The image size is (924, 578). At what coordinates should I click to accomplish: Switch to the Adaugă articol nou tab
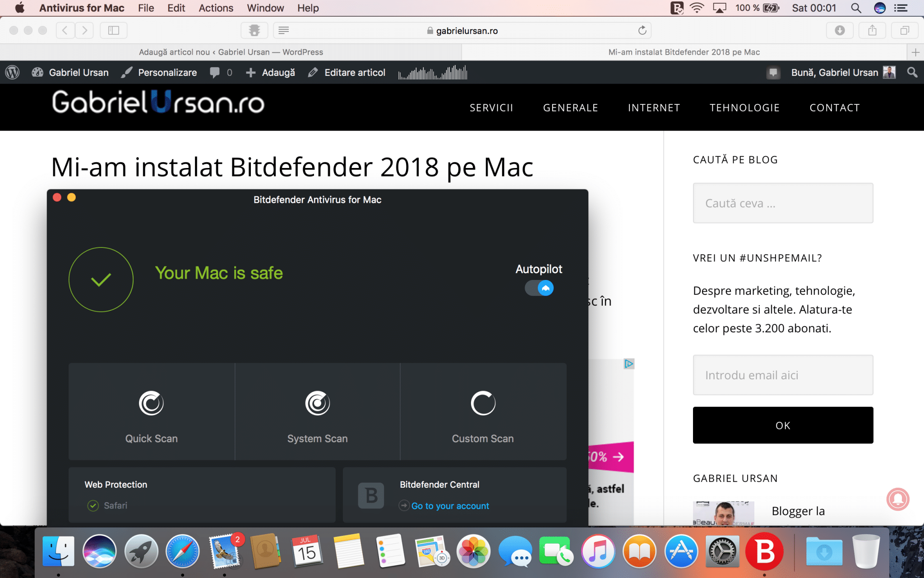click(x=231, y=52)
